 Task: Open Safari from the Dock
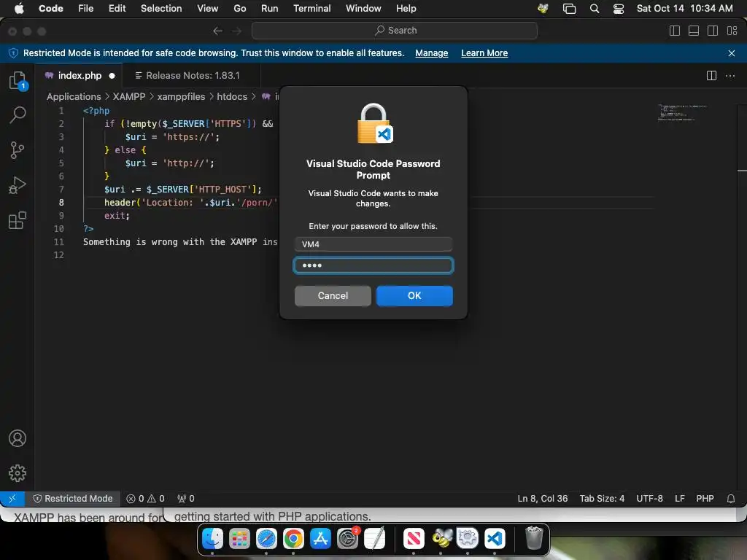tap(266, 539)
